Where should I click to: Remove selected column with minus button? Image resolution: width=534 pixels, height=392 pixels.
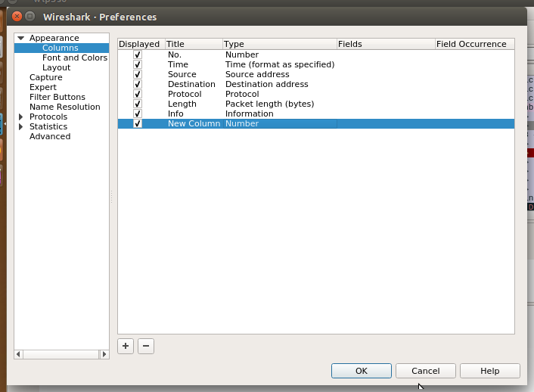(x=146, y=346)
